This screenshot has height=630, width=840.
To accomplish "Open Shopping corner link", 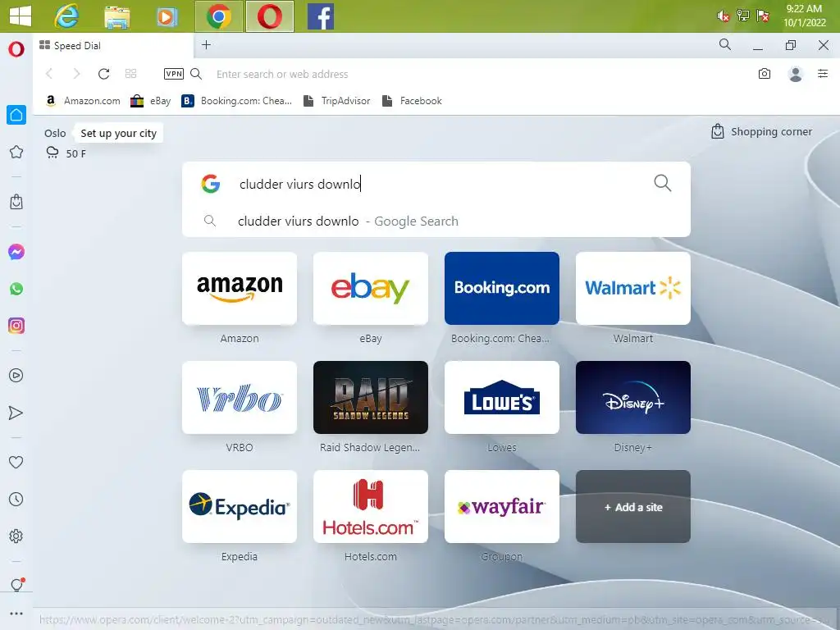I will [761, 131].
